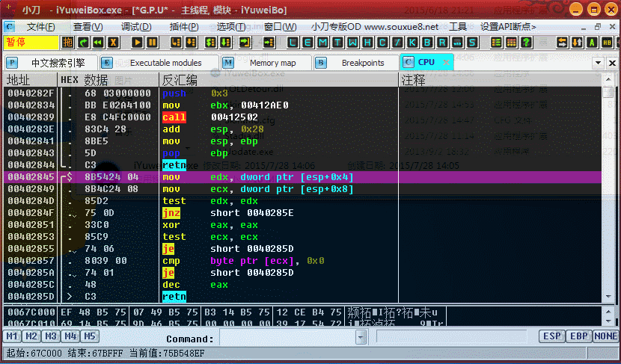The image size is (621, 364).
Task: Open the 插件(P) menu
Action: pyautogui.click(x=184, y=27)
